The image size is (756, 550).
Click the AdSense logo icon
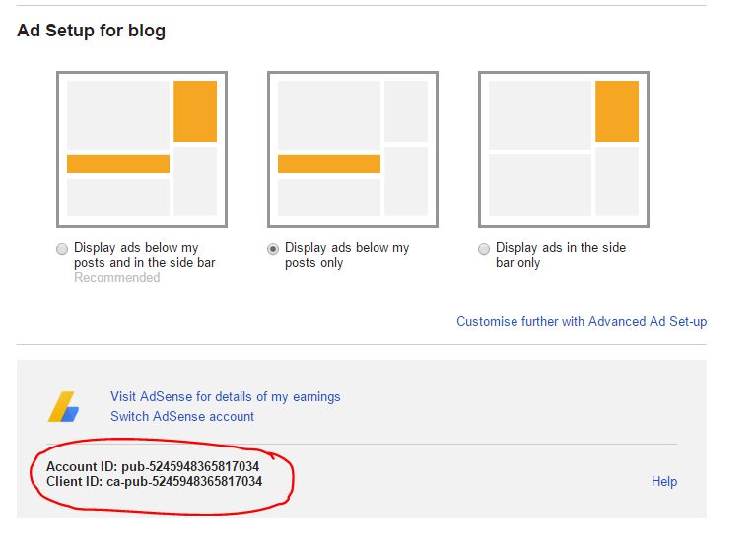(x=63, y=406)
